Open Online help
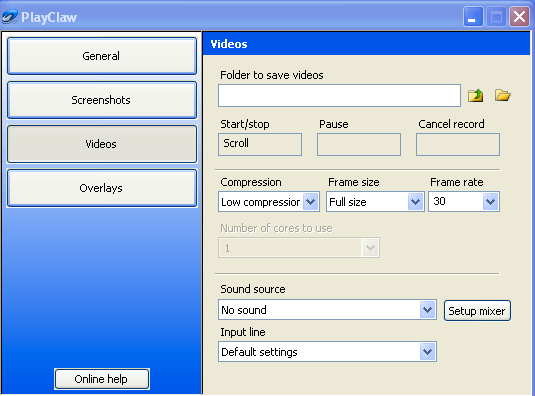 pyautogui.click(x=102, y=379)
